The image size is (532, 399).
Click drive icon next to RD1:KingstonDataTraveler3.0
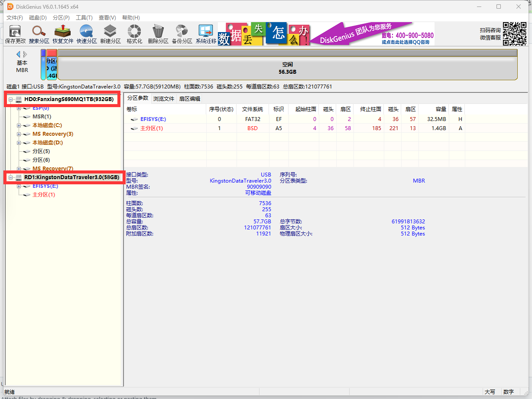coord(19,177)
